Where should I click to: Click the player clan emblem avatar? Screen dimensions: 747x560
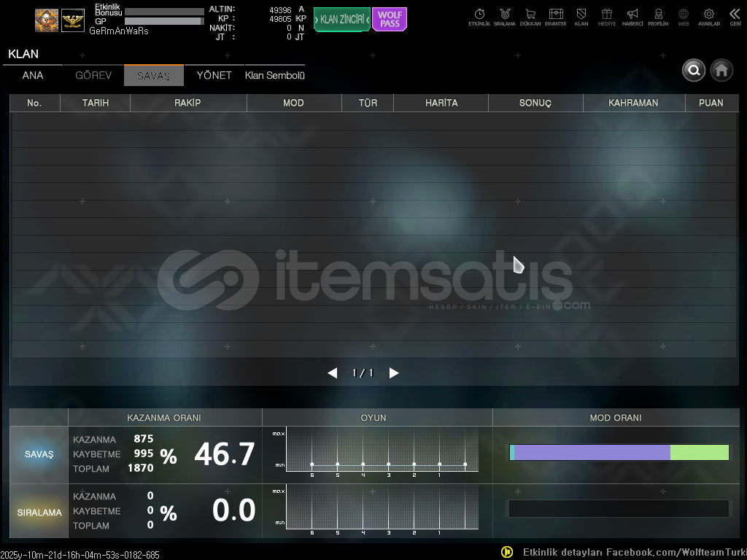[47, 20]
